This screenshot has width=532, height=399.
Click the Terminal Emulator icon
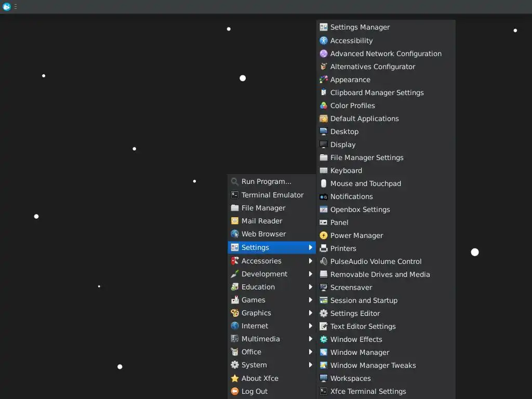[234, 195]
